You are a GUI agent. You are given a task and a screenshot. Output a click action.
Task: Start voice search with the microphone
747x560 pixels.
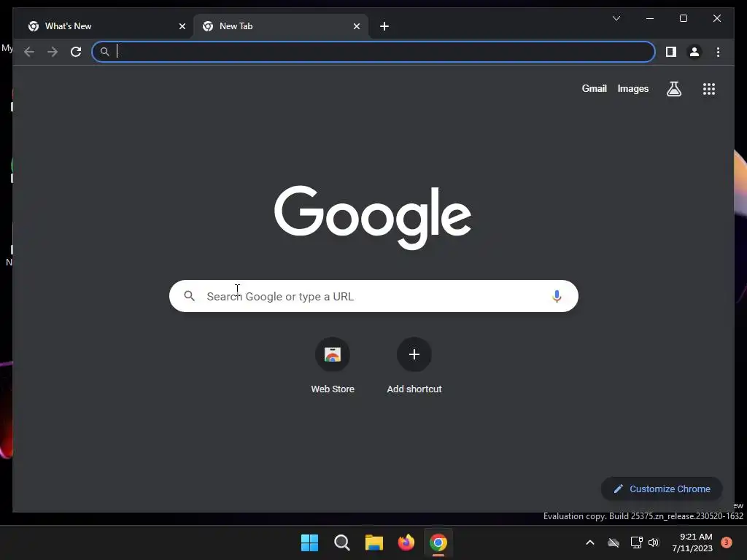pos(557,296)
